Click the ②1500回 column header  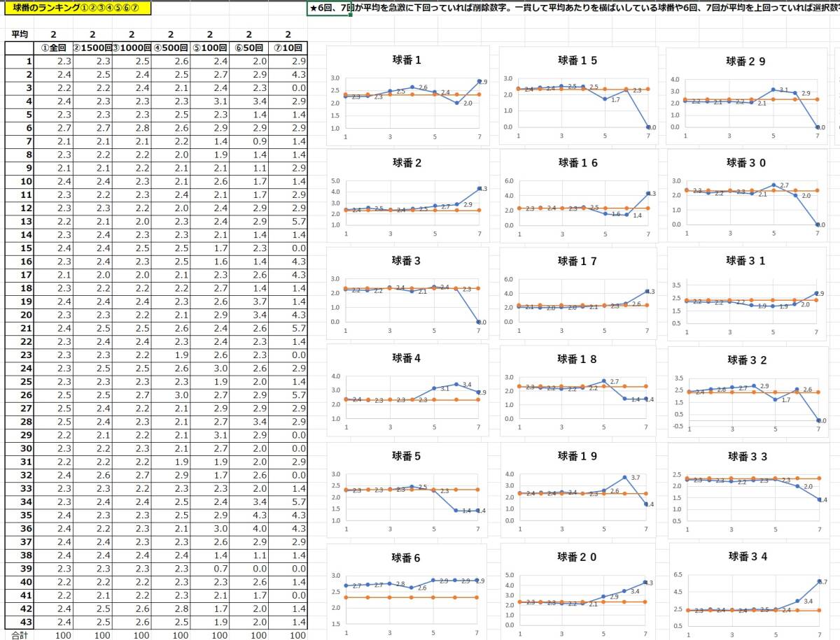coord(92,48)
